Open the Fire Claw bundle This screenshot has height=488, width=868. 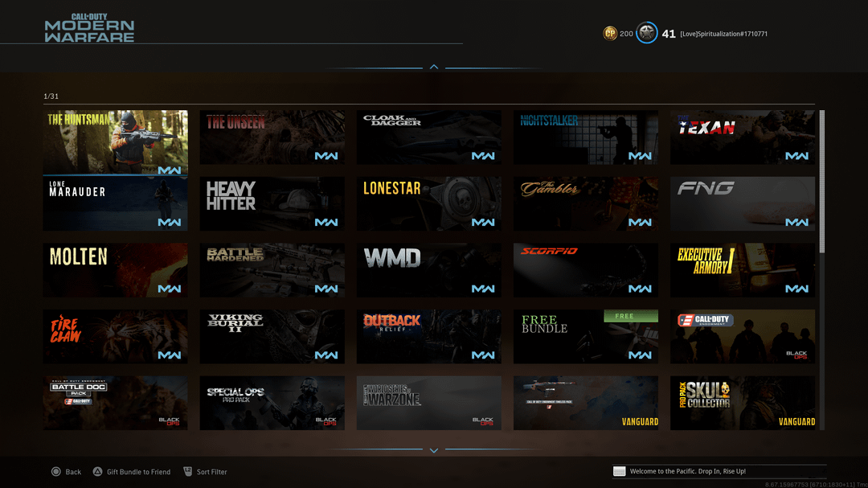pos(115,336)
